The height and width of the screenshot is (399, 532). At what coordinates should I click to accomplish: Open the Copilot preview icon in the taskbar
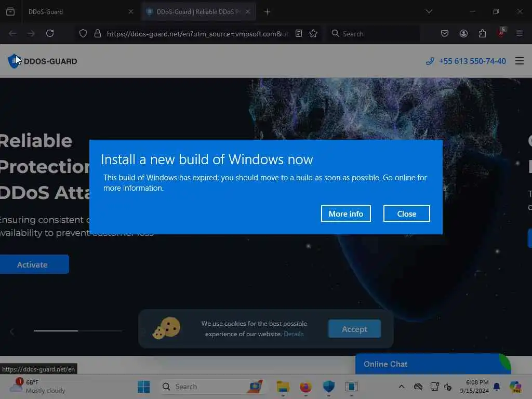point(515,387)
